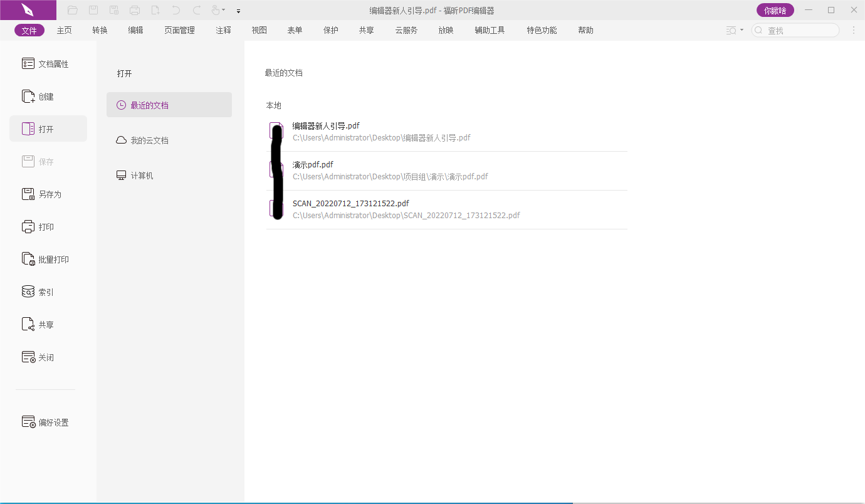Expand the customize quick access toolbar arrow
This screenshot has width=865, height=504.
pyautogui.click(x=238, y=11)
